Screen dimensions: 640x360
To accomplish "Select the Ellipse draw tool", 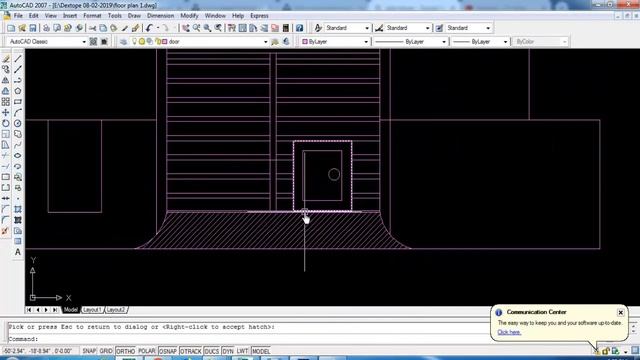I will point(18,156).
